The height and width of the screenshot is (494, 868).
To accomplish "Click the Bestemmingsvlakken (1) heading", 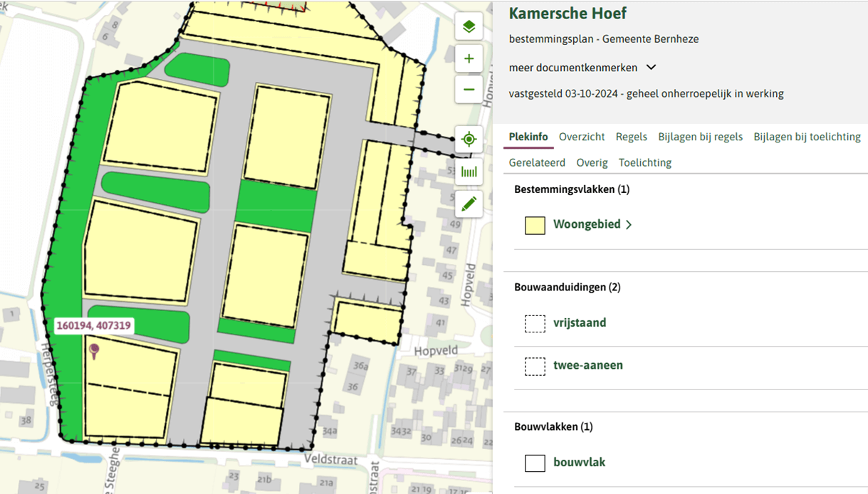I will point(572,189).
